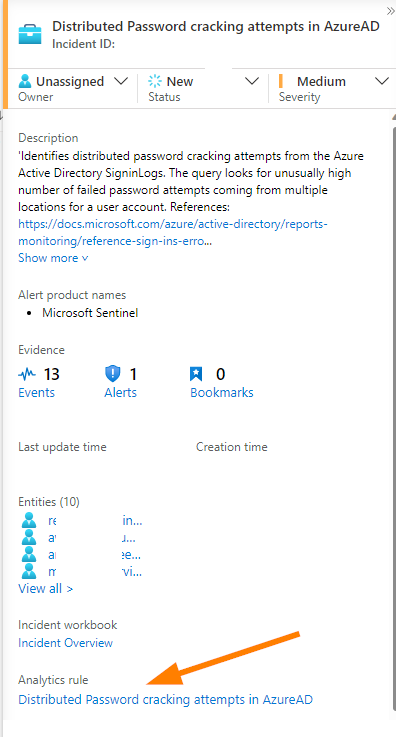Open the Status dropdown chevron
Viewport: 396px width, 737px height.
[252, 81]
